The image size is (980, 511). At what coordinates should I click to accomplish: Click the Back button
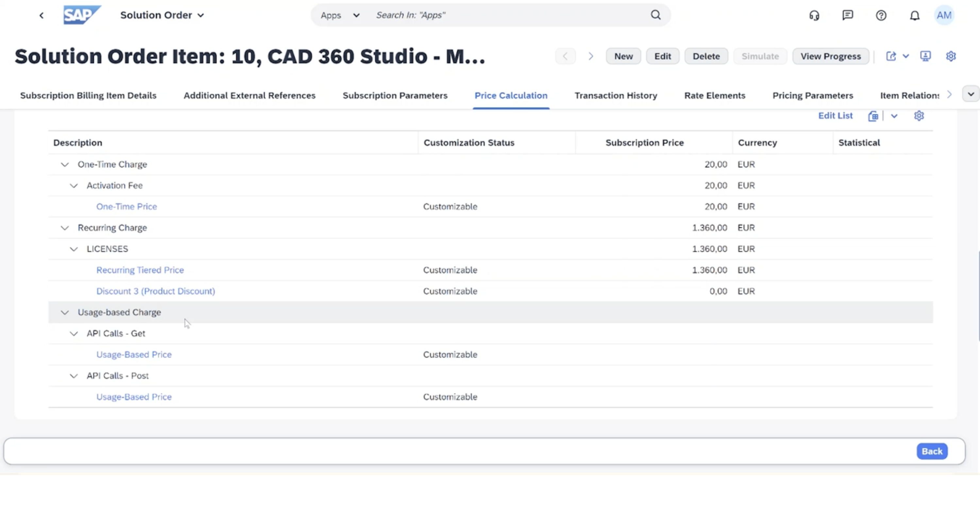tap(932, 451)
